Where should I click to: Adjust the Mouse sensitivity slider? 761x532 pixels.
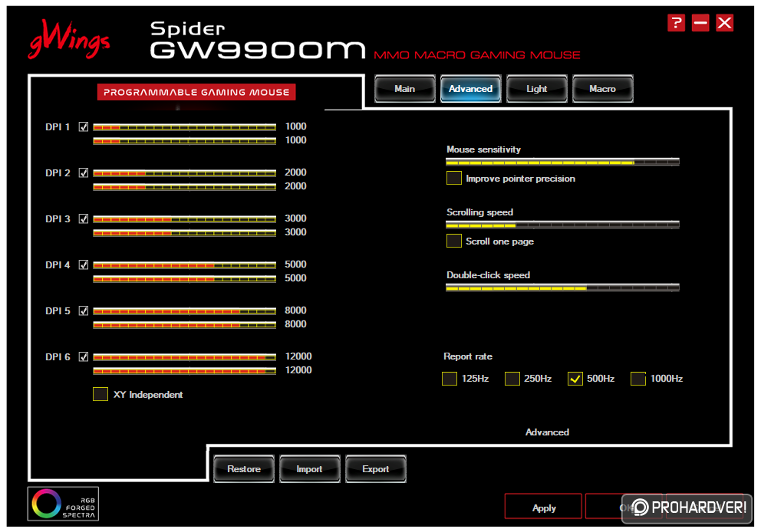click(562, 162)
